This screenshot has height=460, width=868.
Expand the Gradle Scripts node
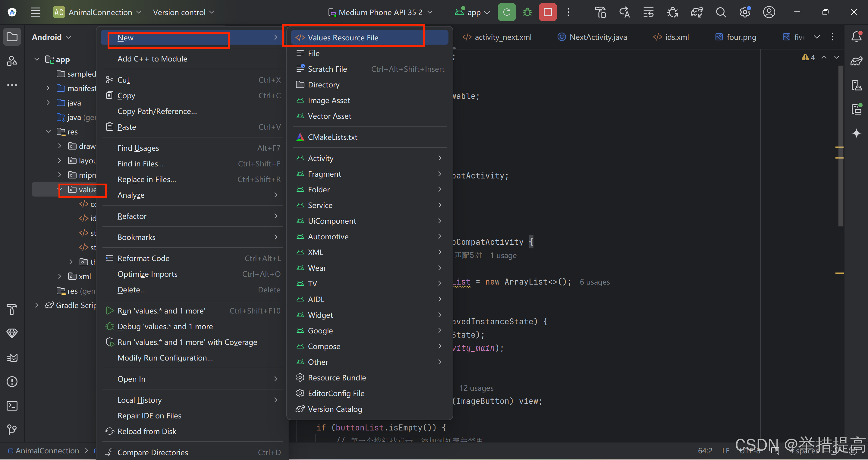[37, 305]
